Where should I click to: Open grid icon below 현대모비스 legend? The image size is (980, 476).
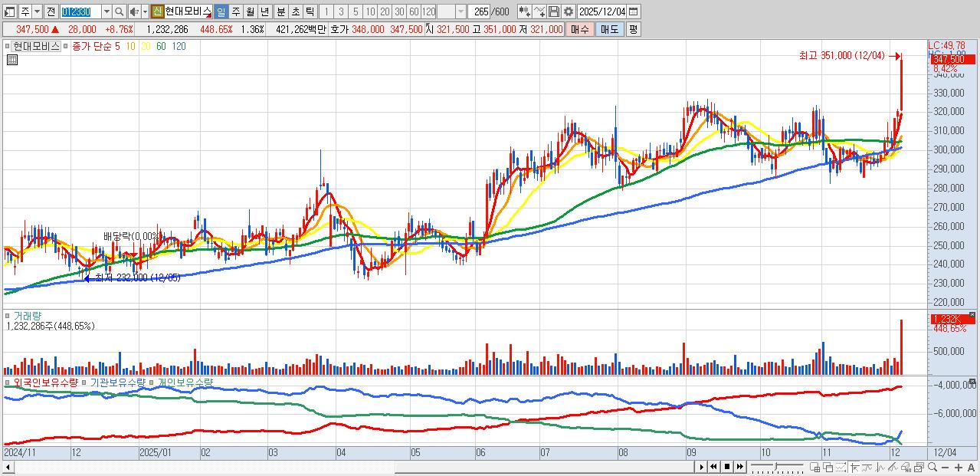pos(12,59)
